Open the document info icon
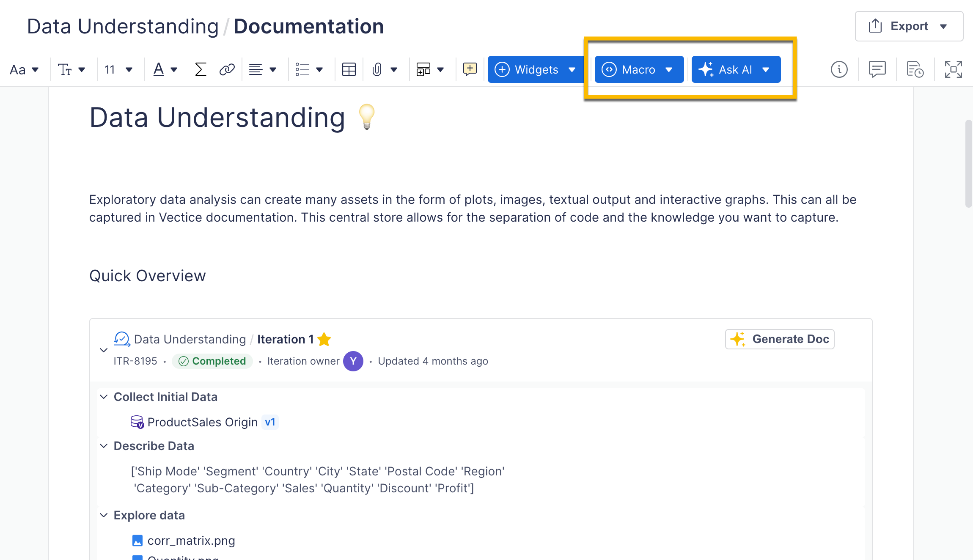This screenshot has width=973, height=560. [839, 69]
